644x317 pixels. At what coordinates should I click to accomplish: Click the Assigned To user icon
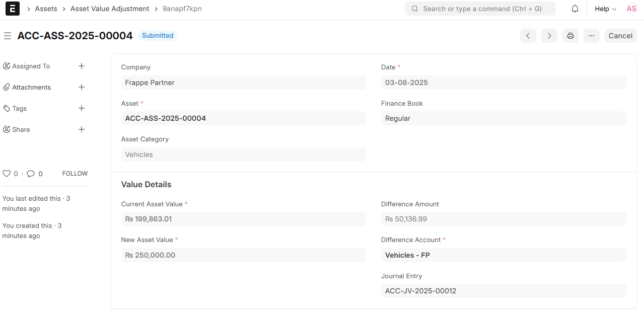(x=7, y=66)
